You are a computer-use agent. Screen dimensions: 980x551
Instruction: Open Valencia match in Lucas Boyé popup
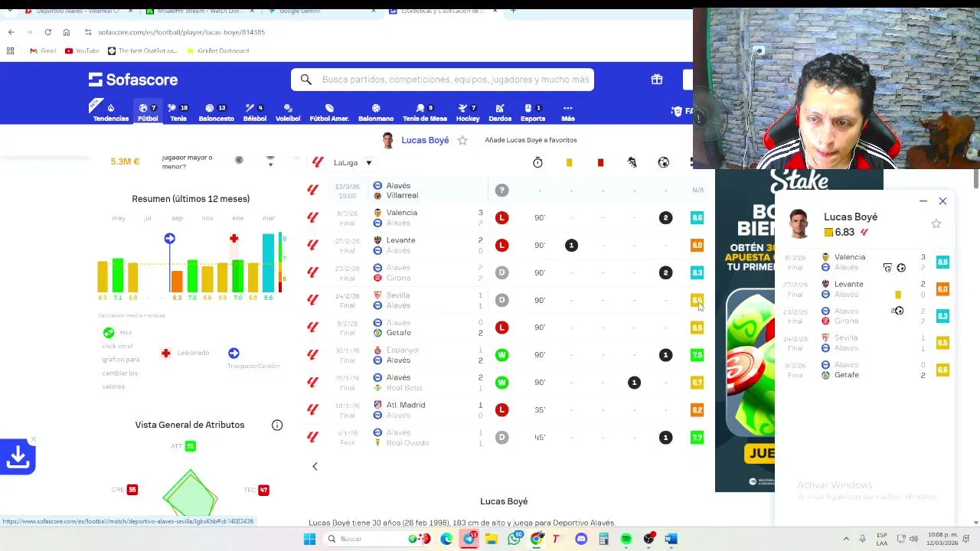point(865,262)
